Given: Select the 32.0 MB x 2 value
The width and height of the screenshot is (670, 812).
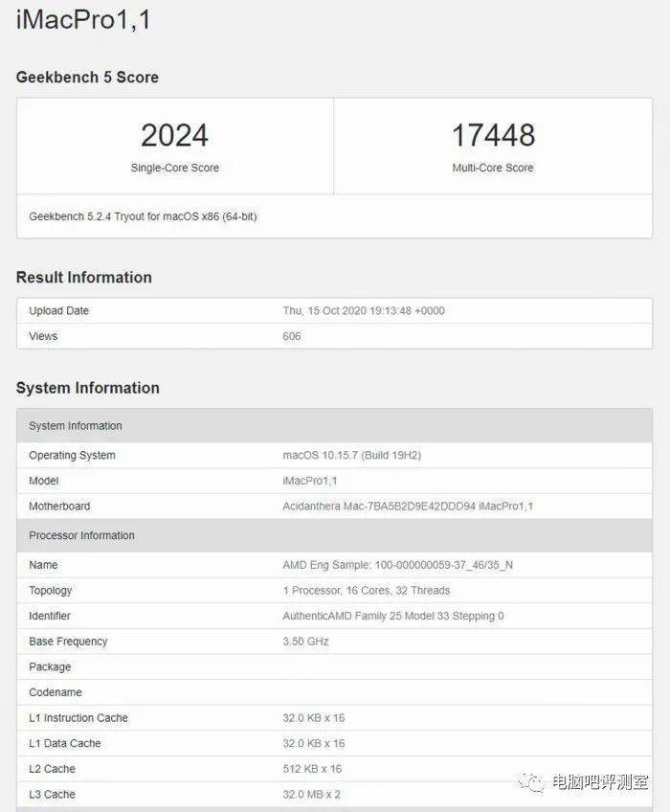Looking at the screenshot, I should pyautogui.click(x=312, y=795).
